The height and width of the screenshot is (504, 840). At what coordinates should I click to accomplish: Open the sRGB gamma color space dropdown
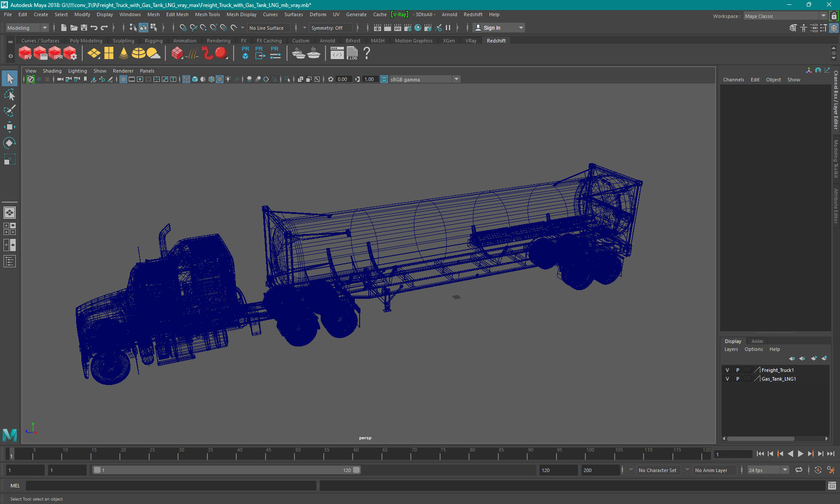[x=424, y=79]
